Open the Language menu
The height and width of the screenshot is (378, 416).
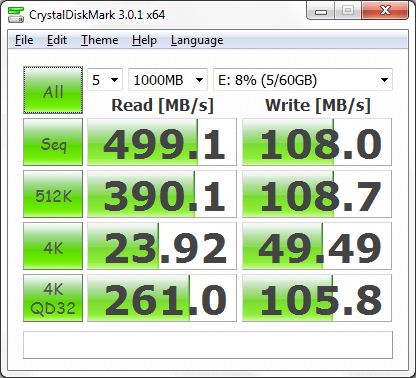click(197, 40)
